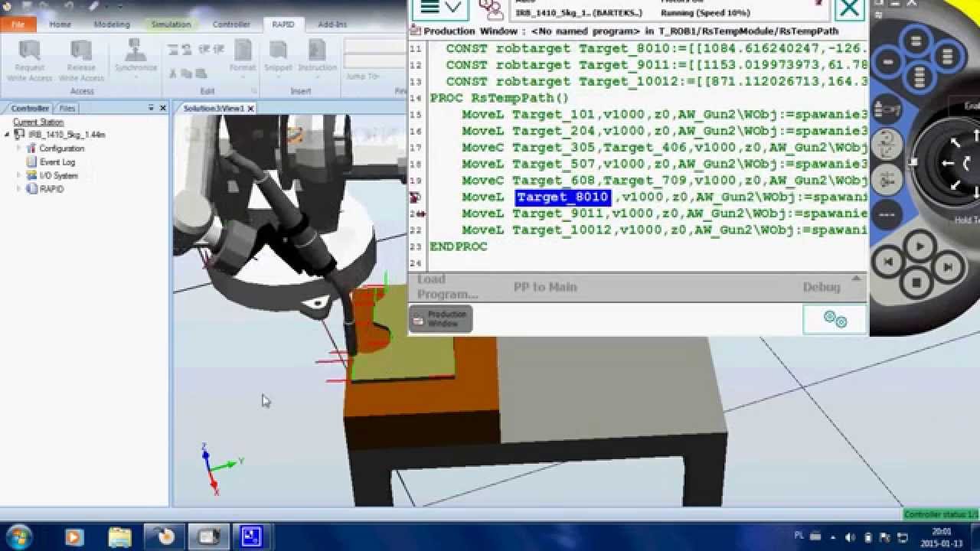
Task: Click the Controller status indicator
Action: (x=941, y=514)
